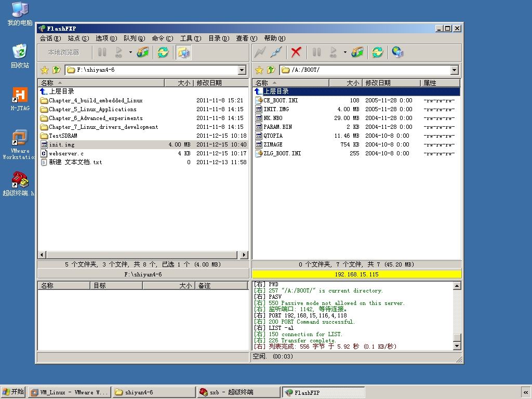Click the 开始 Start button
Image resolution: width=532 pixels, height=399 pixels.
[13, 392]
